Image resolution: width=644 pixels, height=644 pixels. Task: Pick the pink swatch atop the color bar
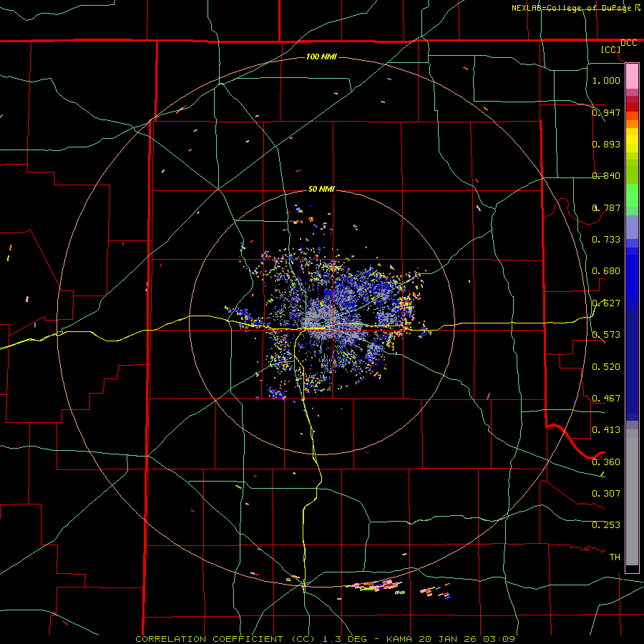[x=632, y=77]
